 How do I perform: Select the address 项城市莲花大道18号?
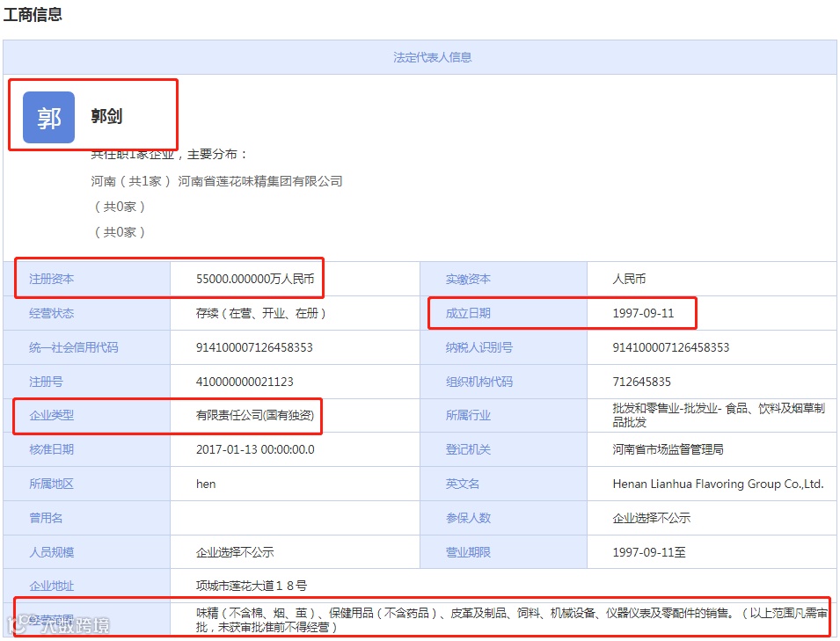click(x=252, y=586)
